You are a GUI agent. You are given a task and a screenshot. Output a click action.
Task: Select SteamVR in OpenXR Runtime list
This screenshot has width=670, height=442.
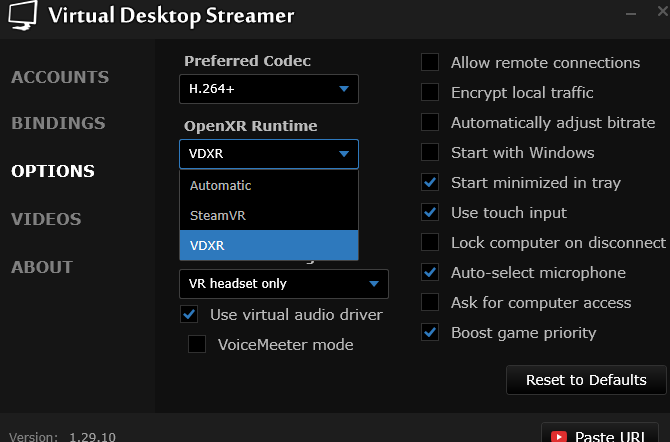click(269, 215)
